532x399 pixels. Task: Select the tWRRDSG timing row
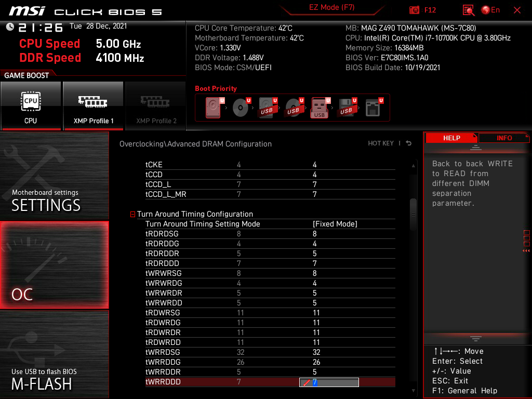tap(270, 352)
